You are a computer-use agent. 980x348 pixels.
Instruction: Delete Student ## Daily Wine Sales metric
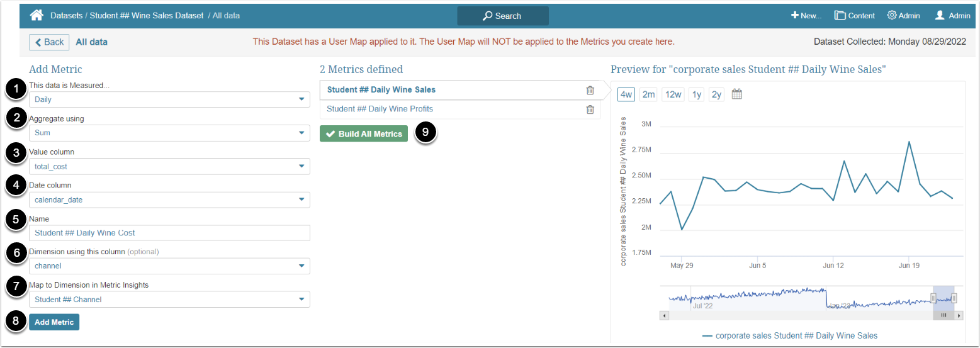point(590,90)
